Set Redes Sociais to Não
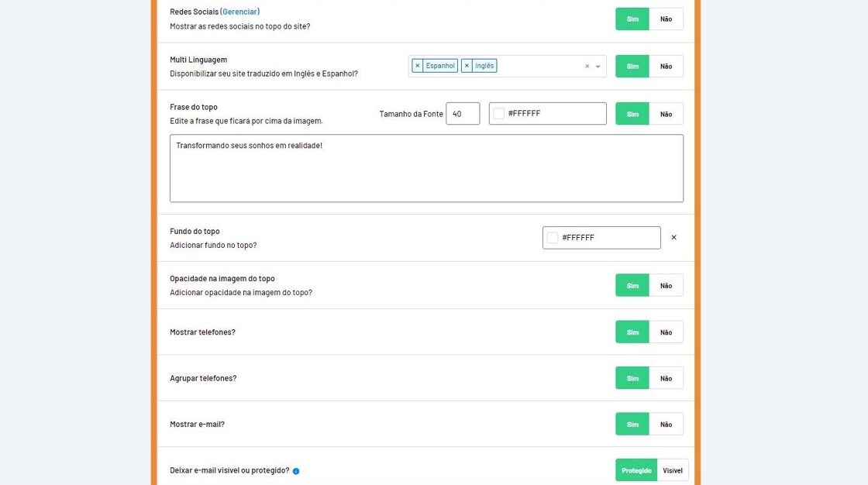 pos(666,19)
